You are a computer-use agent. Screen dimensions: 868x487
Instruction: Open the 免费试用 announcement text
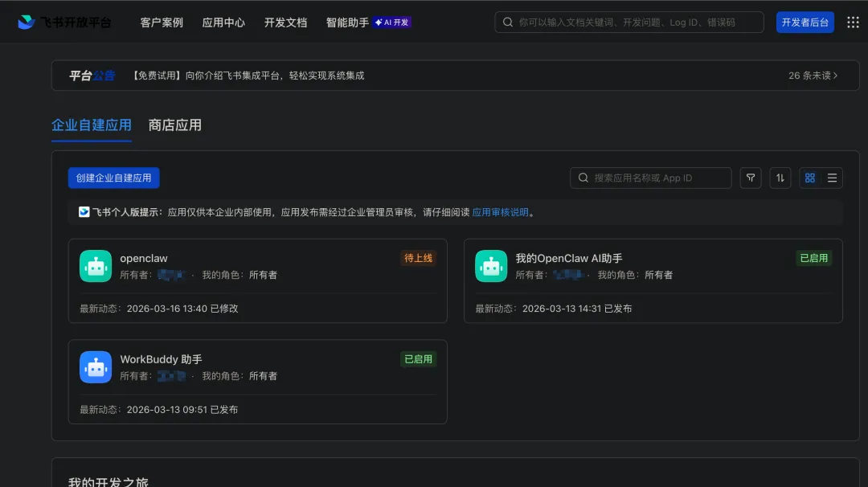[248, 76]
